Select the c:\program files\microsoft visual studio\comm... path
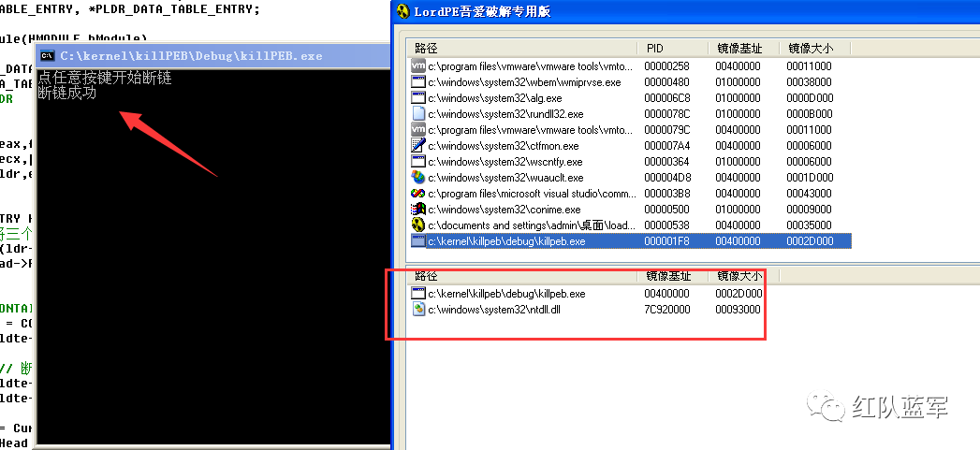The height and width of the screenshot is (450, 980). point(533,193)
